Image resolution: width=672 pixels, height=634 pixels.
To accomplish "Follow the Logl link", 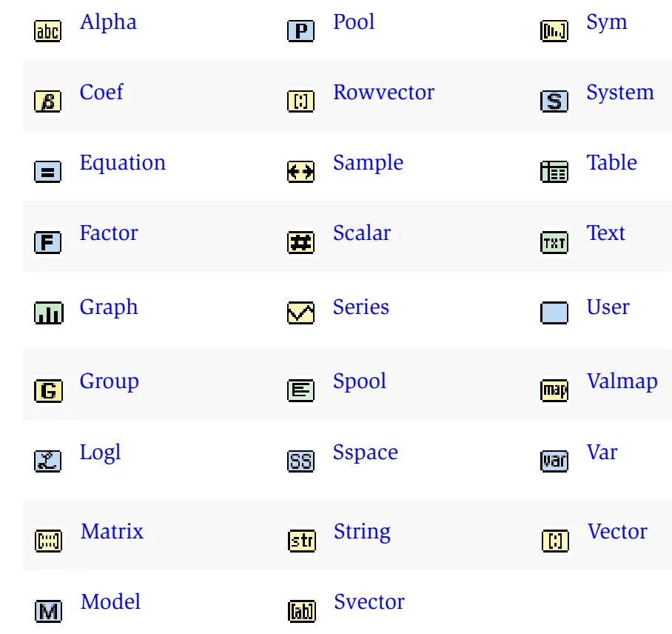I will click(100, 453).
